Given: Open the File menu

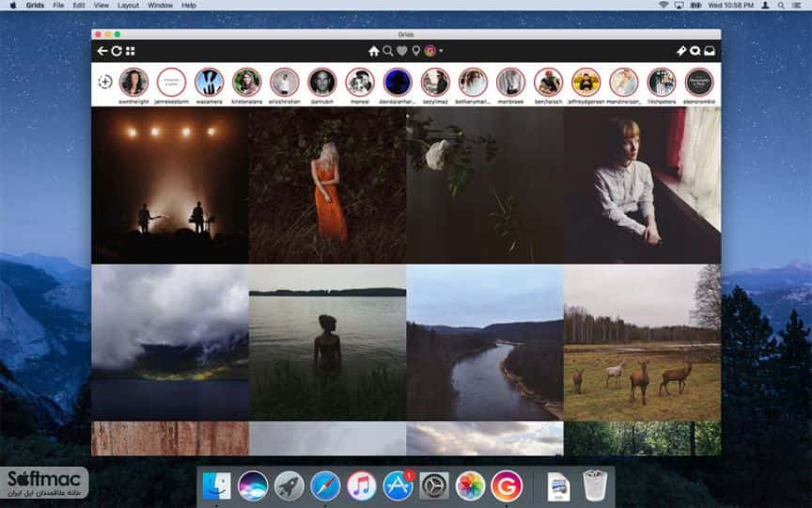Looking at the screenshot, I should tap(58, 6).
